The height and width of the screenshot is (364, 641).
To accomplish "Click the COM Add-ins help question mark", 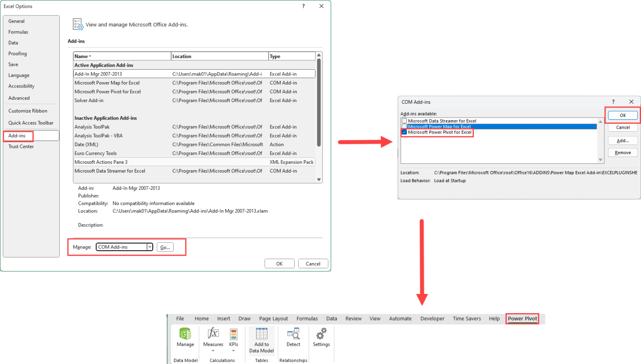I will pos(613,102).
